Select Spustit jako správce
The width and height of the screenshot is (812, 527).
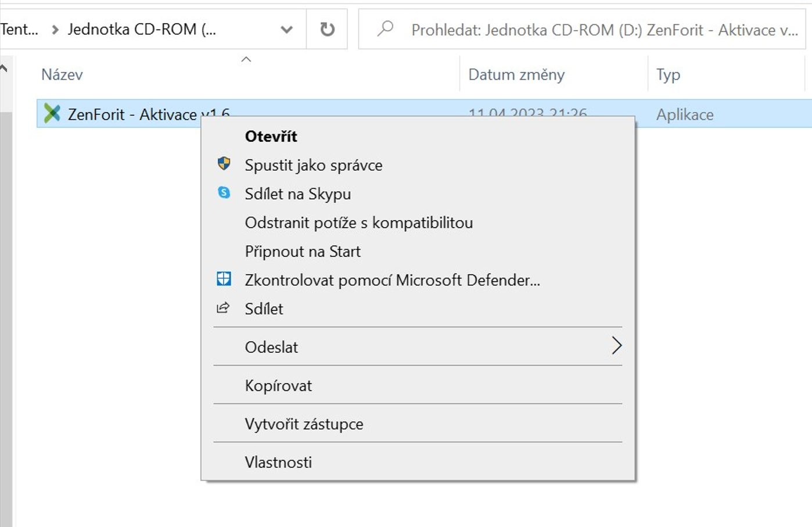[418, 165]
